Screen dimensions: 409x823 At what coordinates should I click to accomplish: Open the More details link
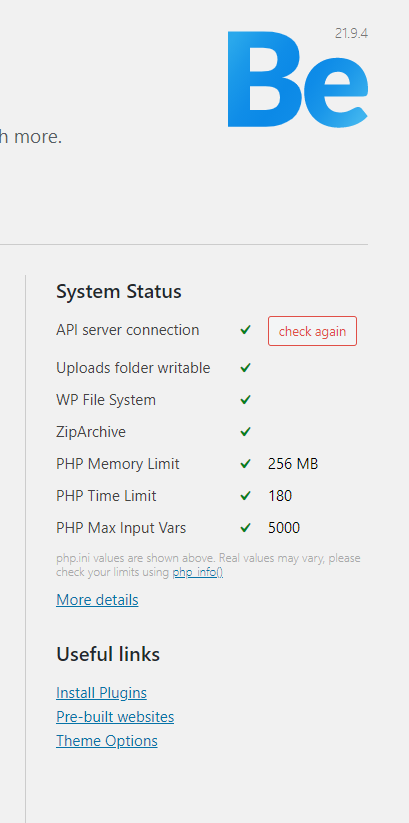[x=97, y=600]
